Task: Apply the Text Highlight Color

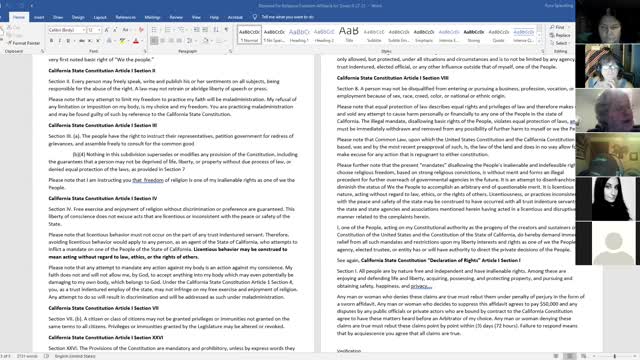Action: [122, 41]
